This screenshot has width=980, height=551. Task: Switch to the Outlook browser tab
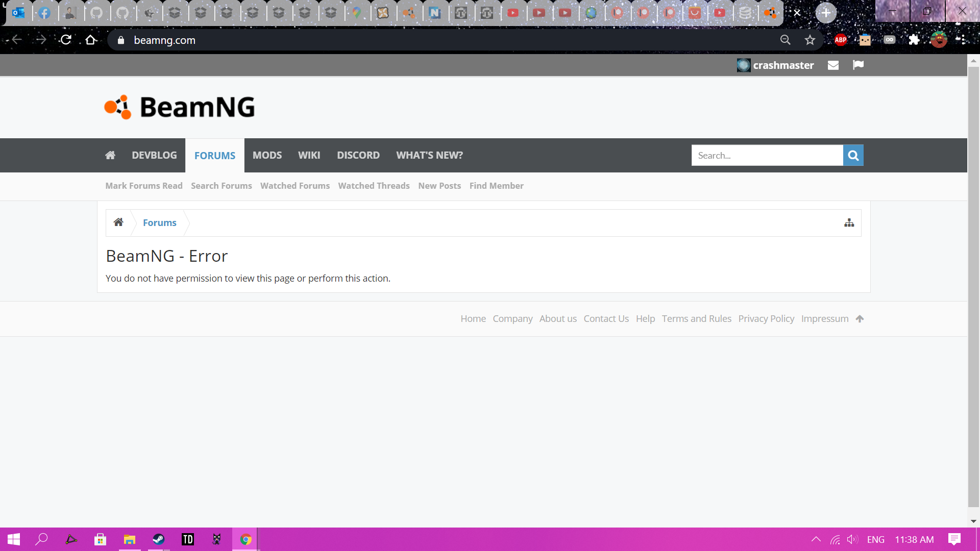[19, 13]
